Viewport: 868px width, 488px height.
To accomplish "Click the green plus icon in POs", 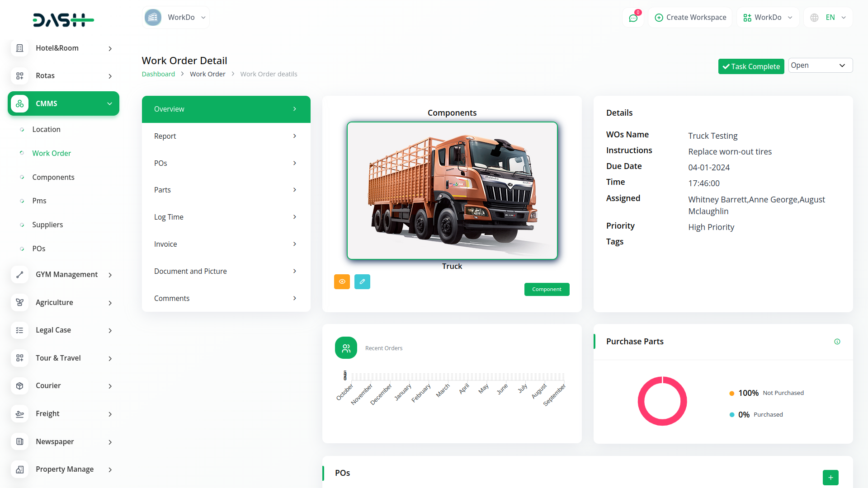I will (x=830, y=477).
